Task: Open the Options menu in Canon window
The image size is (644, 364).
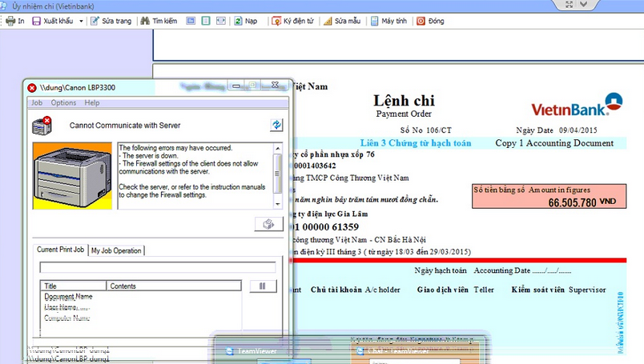Action: [63, 102]
